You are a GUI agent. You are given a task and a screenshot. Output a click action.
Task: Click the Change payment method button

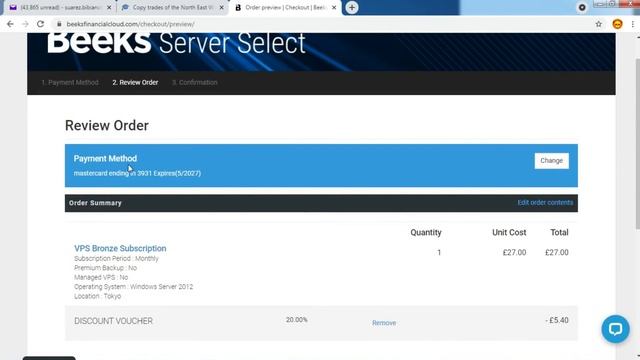(x=551, y=161)
